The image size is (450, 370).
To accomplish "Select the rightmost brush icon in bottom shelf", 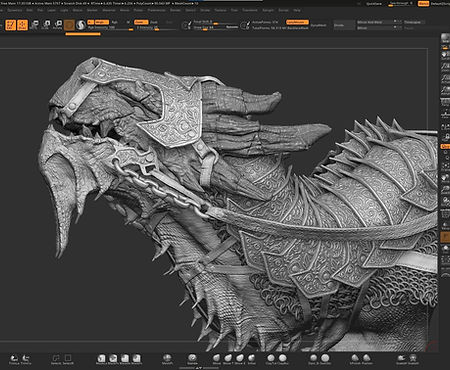I will coord(413,359).
